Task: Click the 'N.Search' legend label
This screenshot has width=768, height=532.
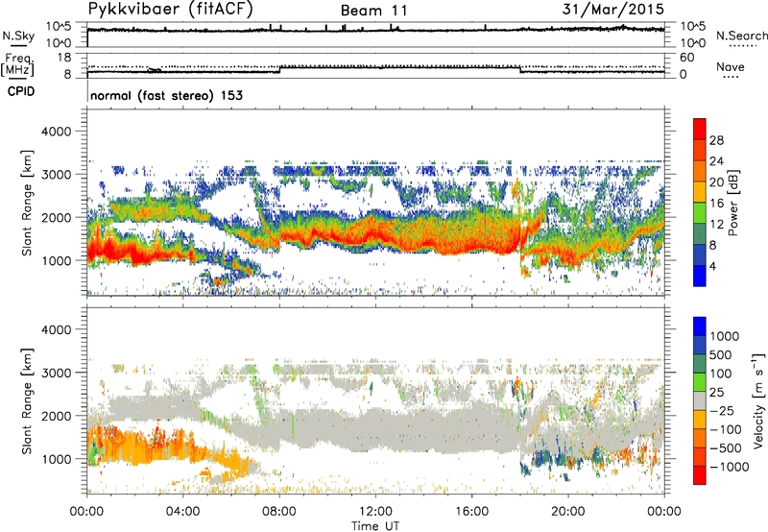Action: point(741,36)
